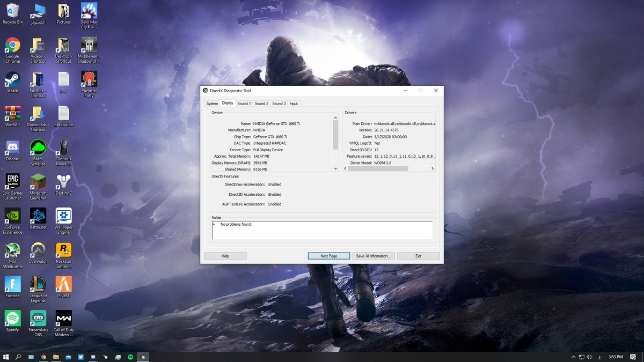Image resolution: width=644 pixels, height=362 pixels.
Task: Go to Next Page in DirectX tool
Action: point(328,256)
